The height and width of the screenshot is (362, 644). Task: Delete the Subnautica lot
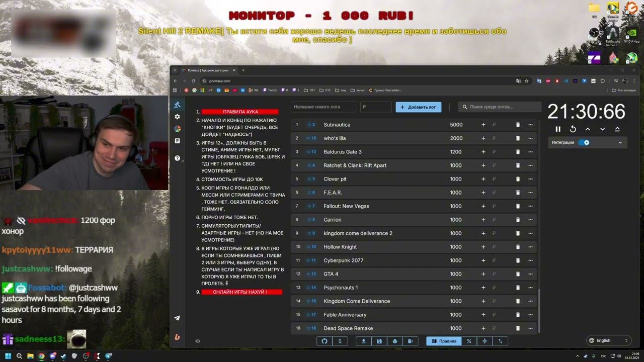[x=518, y=125]
